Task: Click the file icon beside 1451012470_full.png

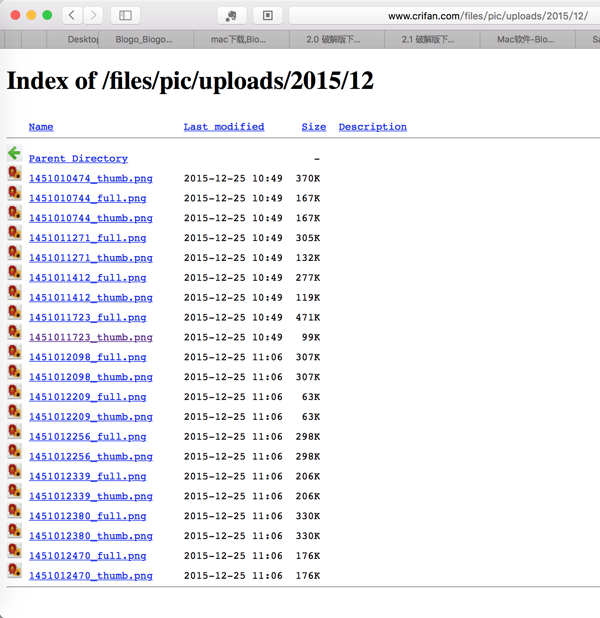Action: 15,550
